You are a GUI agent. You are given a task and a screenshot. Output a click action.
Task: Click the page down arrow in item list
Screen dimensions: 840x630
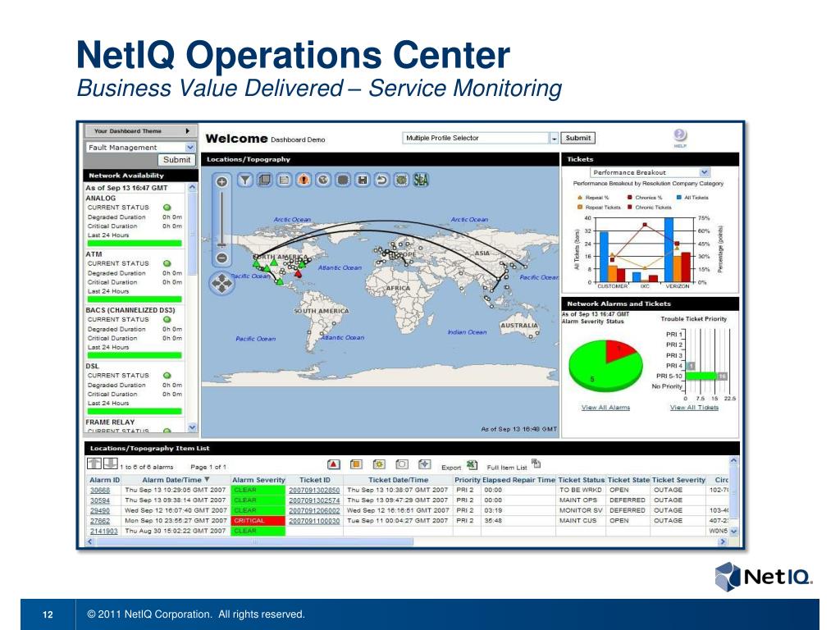pos(111,464)
